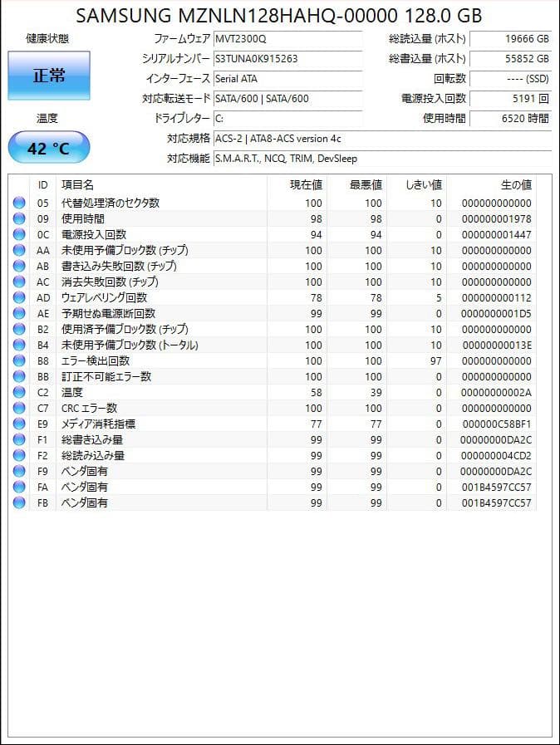Select status orb for ID AE row
Image resolution: width=560 pixels, height=745 pixels.
point(19,313)
